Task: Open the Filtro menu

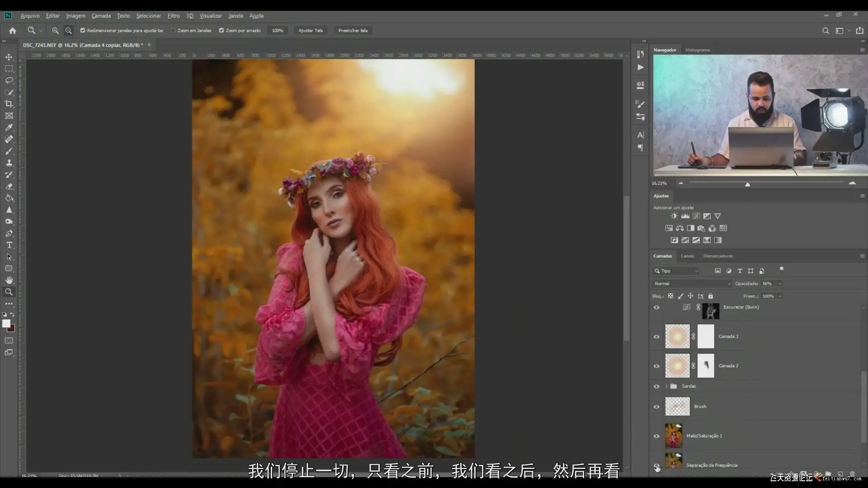Action: click(x=174, y=16)
